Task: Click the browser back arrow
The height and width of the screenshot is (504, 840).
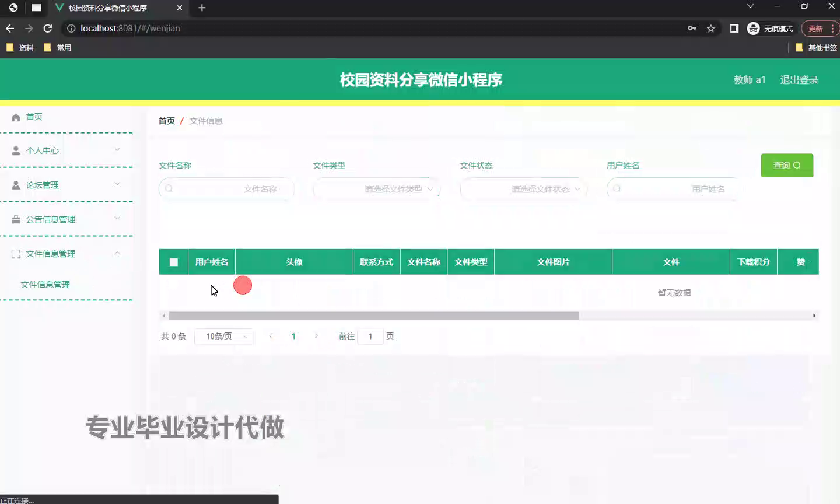Action: point(10,28)
